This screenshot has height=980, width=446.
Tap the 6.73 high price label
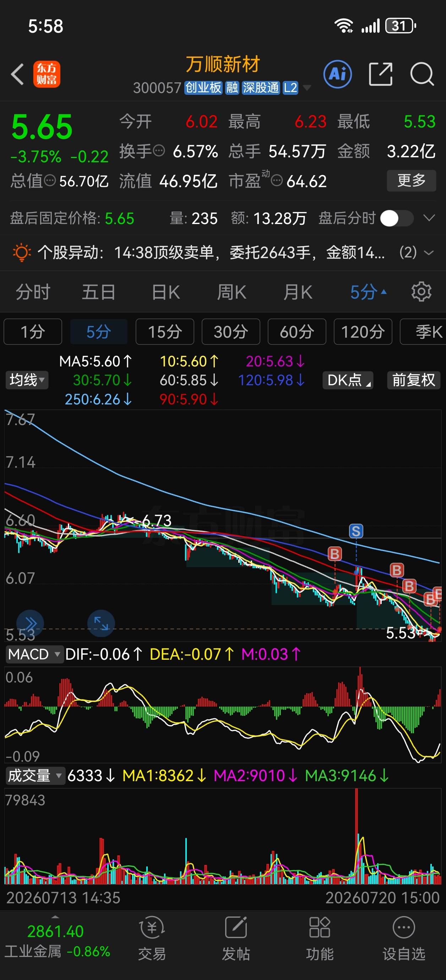156,521
